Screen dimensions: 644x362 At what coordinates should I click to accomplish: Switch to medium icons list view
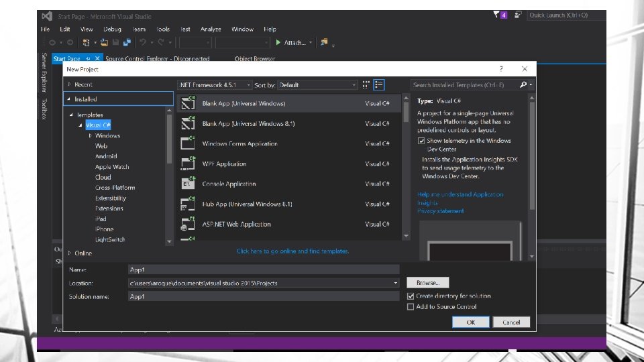pos(378,85)
